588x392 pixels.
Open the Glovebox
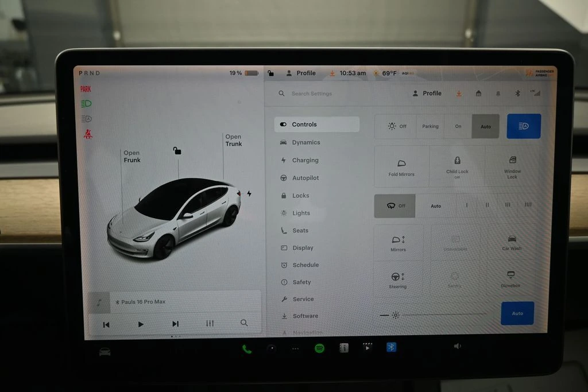click(x=510, y=279)
